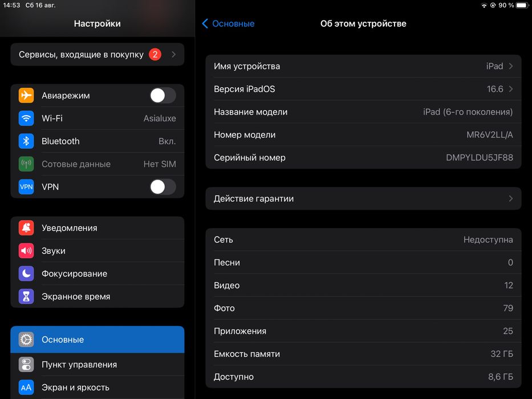Tap the red badge showing 2
This screenshot has width=532, height=399.
pos(155,54)
